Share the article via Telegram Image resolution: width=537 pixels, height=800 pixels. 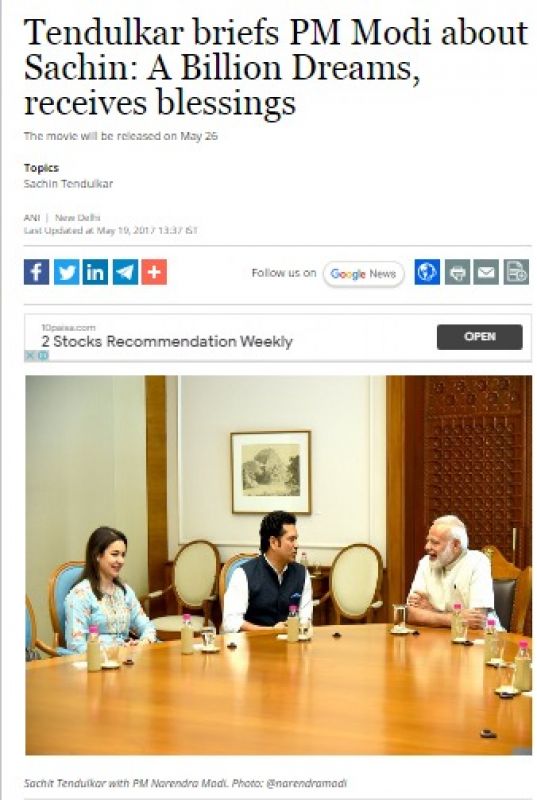click(x=125, y=272)
